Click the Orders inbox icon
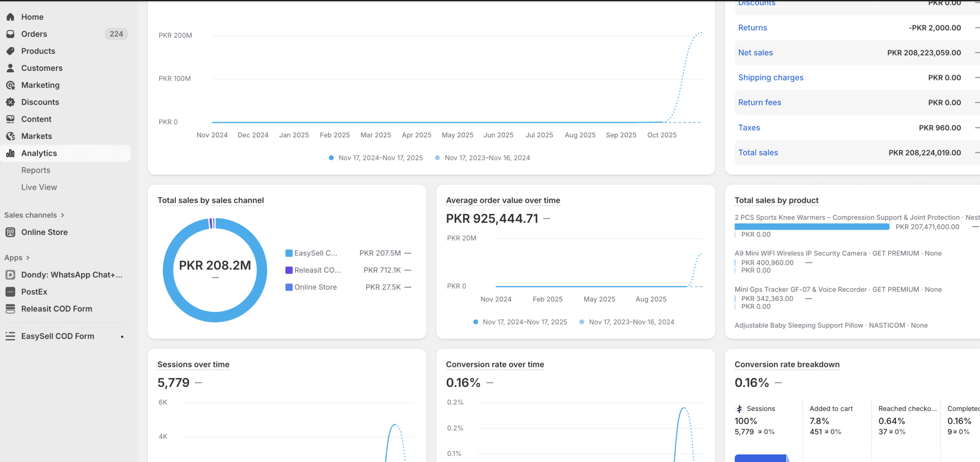This screenshot has width=980, height=462. point(10,34)
